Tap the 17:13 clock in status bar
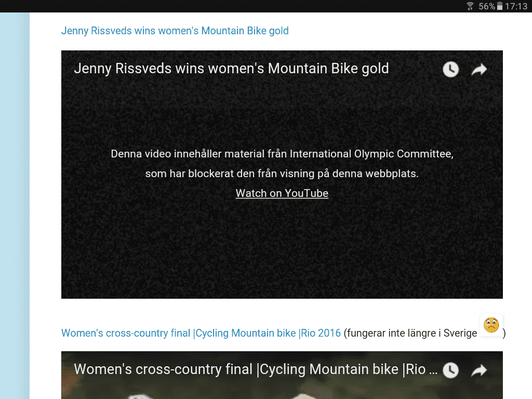 pos(516,6)
